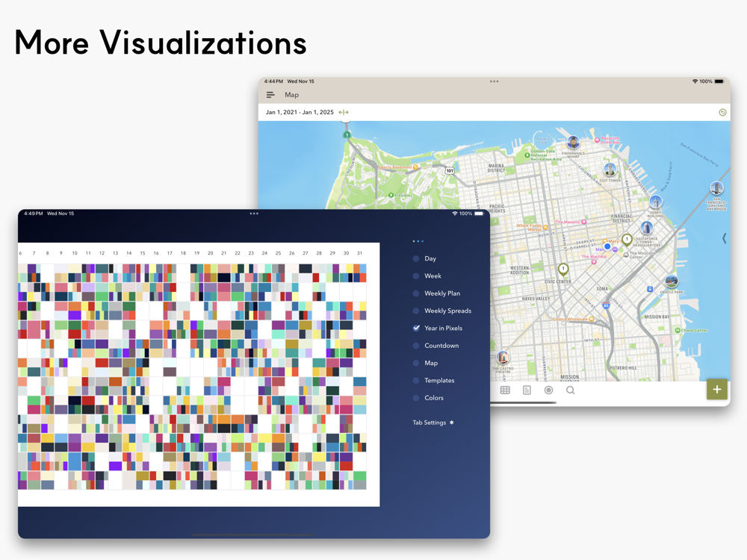Tap the circular record icon in Map toolbar
The image size is (747, 560).
548,390
